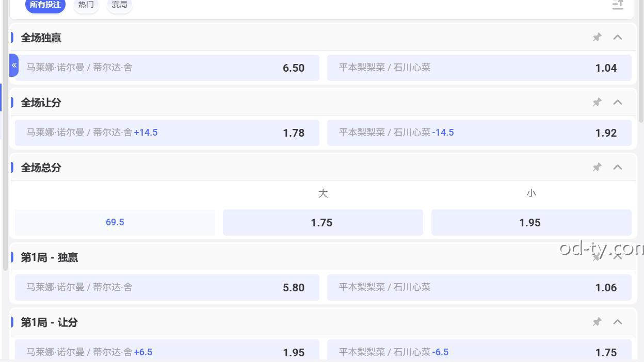Screen dimensions: 644x362
Task: Click the 69.5 total points line
Action: coord(115,222)
